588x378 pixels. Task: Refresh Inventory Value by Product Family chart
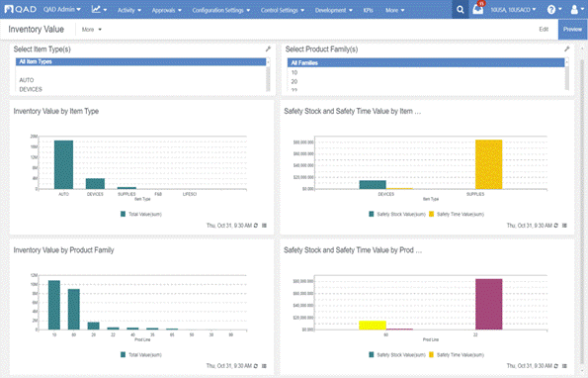256,365
